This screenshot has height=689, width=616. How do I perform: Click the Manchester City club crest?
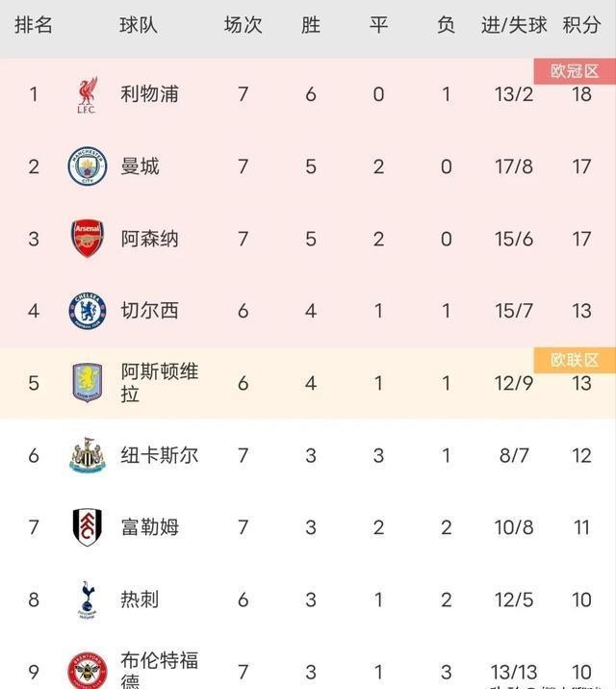pos(88,166)
